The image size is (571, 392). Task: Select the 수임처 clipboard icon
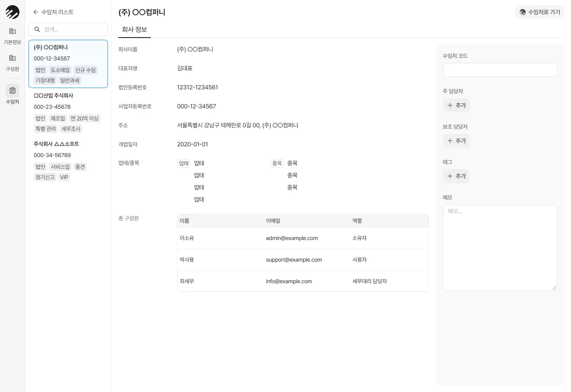pyautogui.click(x=13, y=91)
